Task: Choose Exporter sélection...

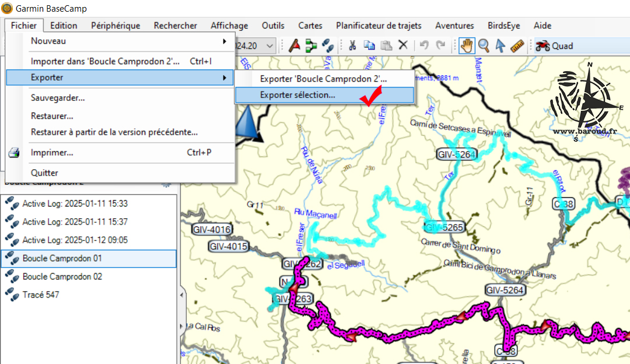Action: point(325,95)
